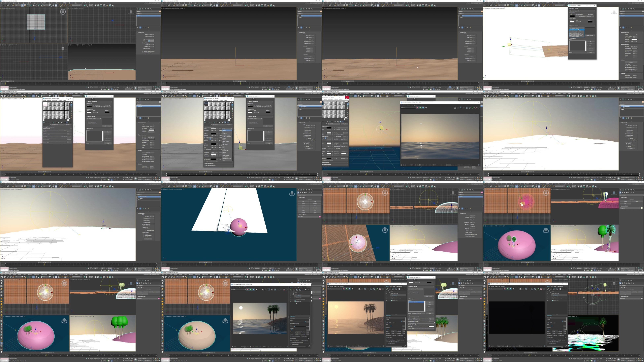Undo layer change in 1280 x 720 Frame Buffer

click(x=306, y=290)
